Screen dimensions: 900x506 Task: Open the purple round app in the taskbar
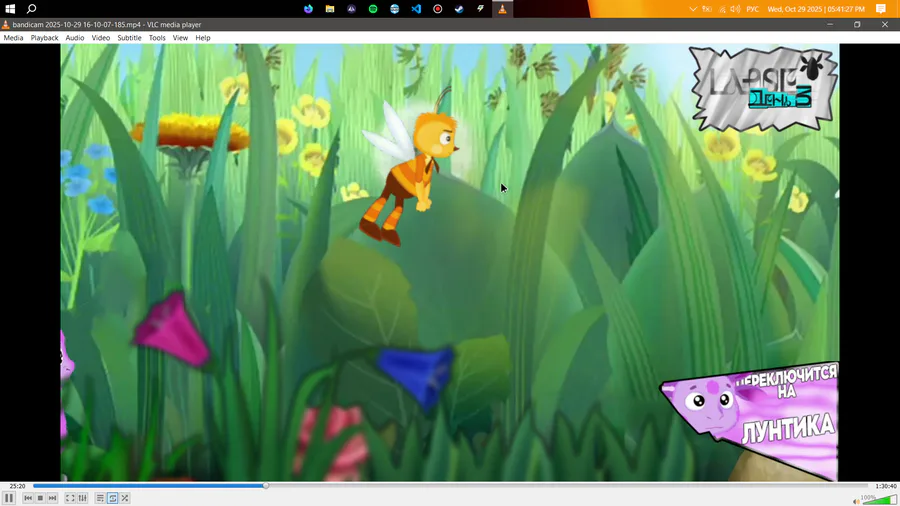pyautogui.click(x=351, y=9)
